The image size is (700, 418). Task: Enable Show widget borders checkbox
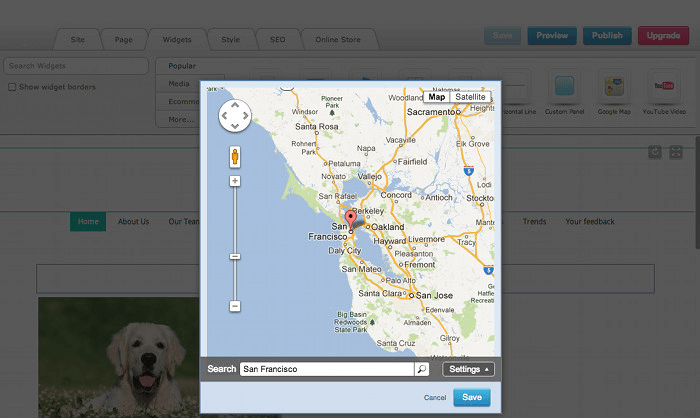point(12,87)
